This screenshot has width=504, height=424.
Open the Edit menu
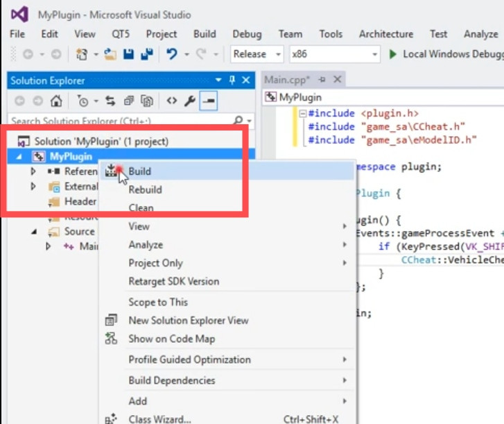point(49,34)
